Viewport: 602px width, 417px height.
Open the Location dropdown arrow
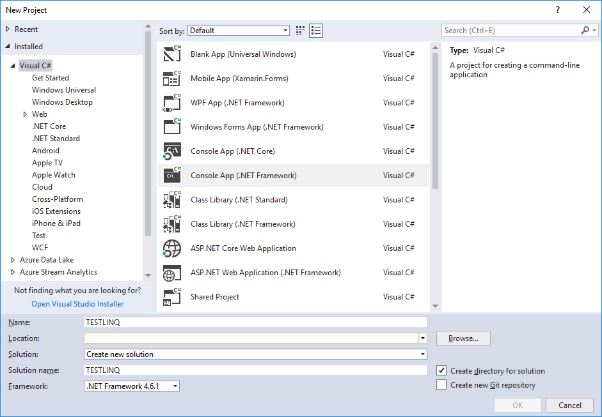point(422,338)
